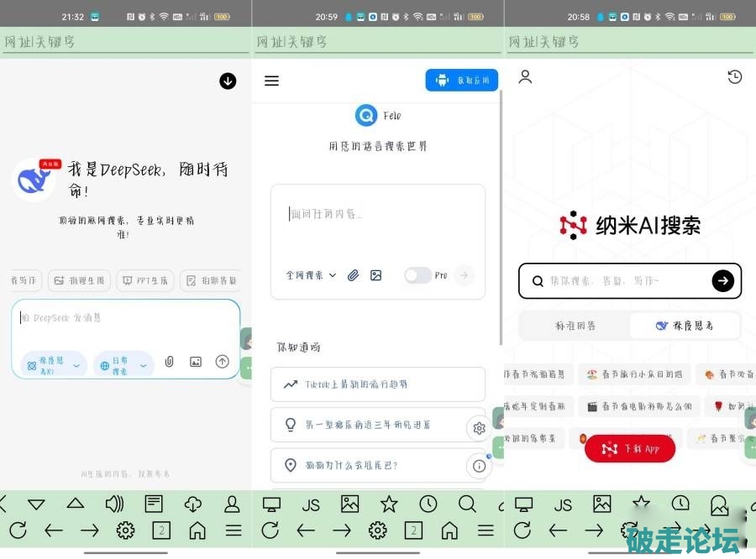Tap the black download arrow icon above DeepSeek

pos(228,81)
